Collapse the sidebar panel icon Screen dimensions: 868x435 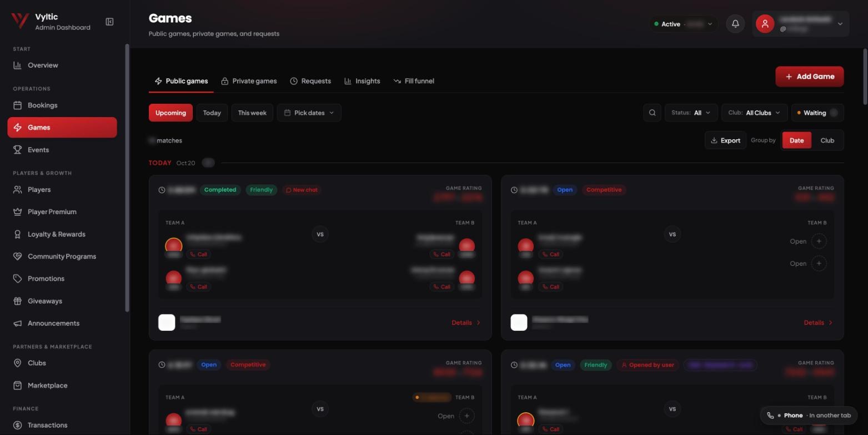[109, 22]
